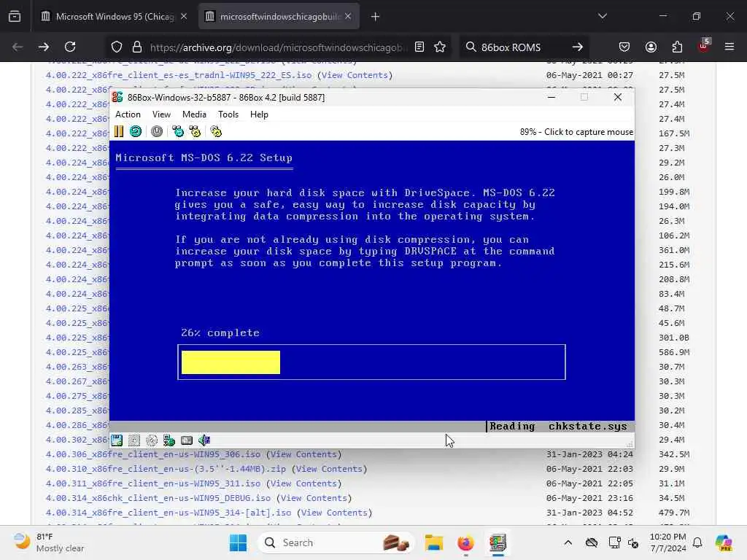Open the Media menu in 86Box
747x560 pixels.
[194, 114]
